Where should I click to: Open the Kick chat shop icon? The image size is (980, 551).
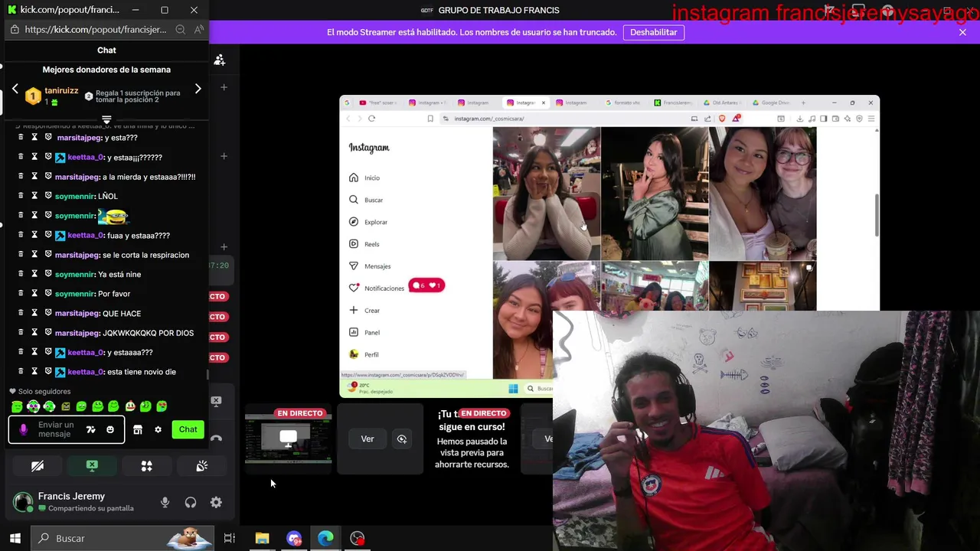click(138, 429)
